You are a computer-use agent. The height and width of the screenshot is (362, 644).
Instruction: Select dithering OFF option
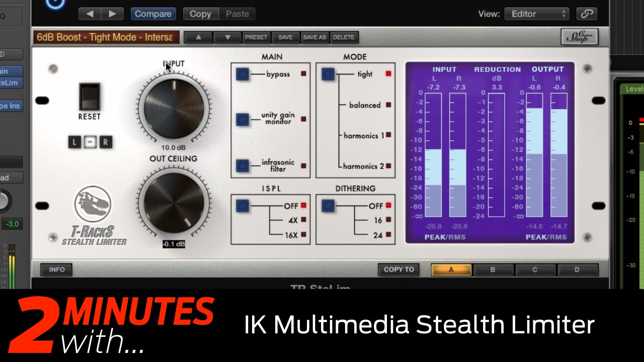[388, 206]
